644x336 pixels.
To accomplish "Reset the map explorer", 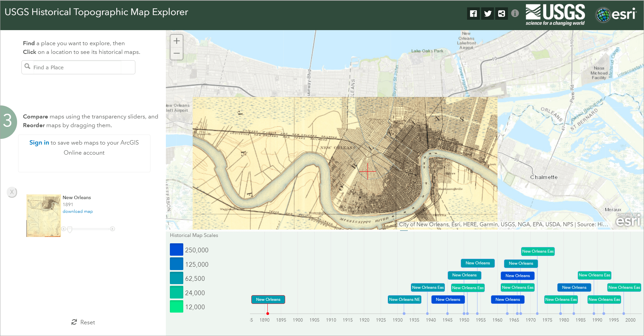I will pos(83,322).
